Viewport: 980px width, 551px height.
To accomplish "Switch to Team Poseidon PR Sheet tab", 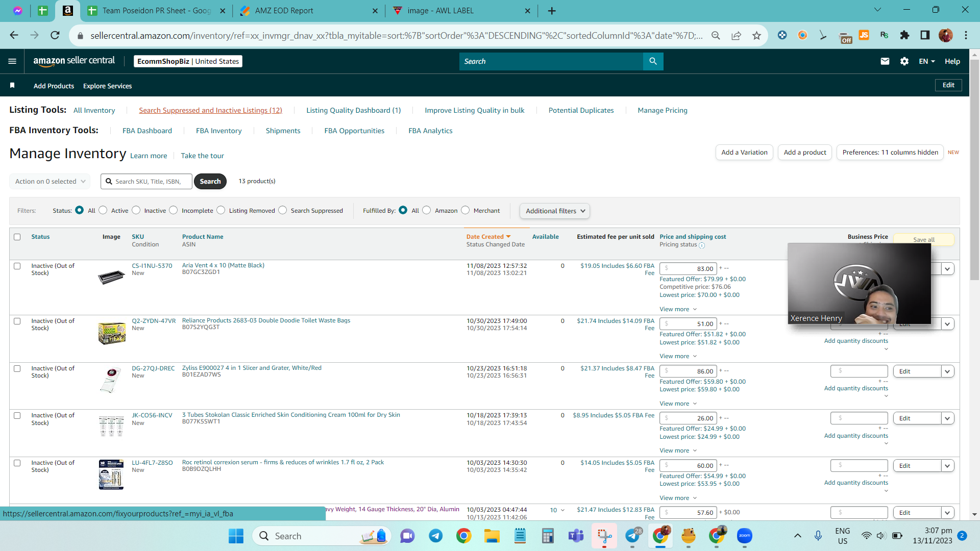I will click(x=157, y=11).
